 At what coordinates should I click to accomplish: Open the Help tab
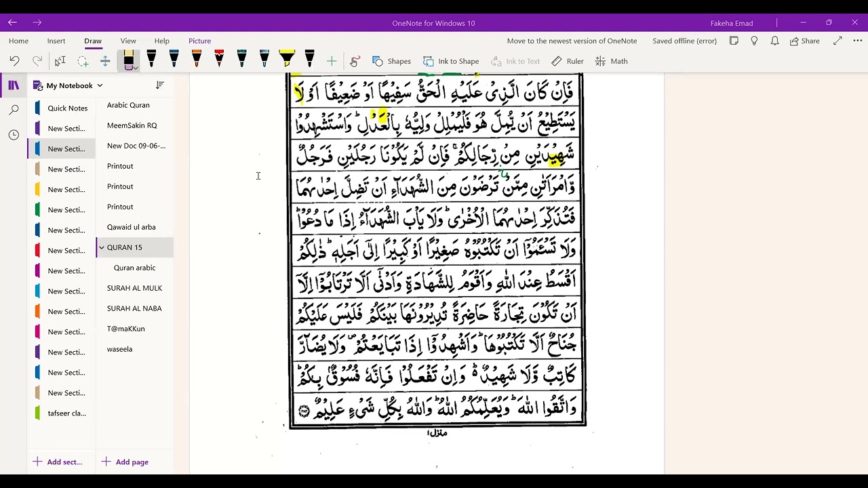click(161, 41)
